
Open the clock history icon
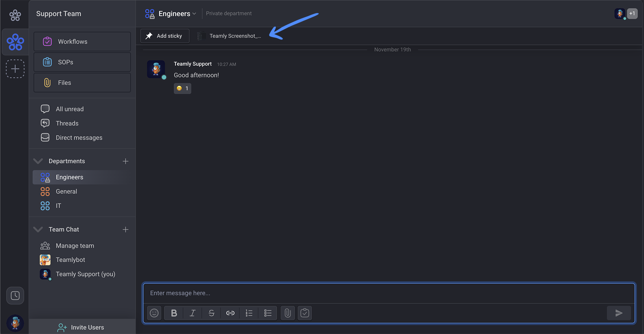(15, 296)
